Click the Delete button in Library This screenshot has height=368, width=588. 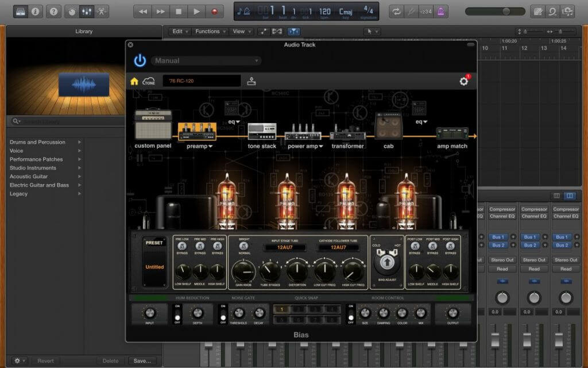pos(111,361)
